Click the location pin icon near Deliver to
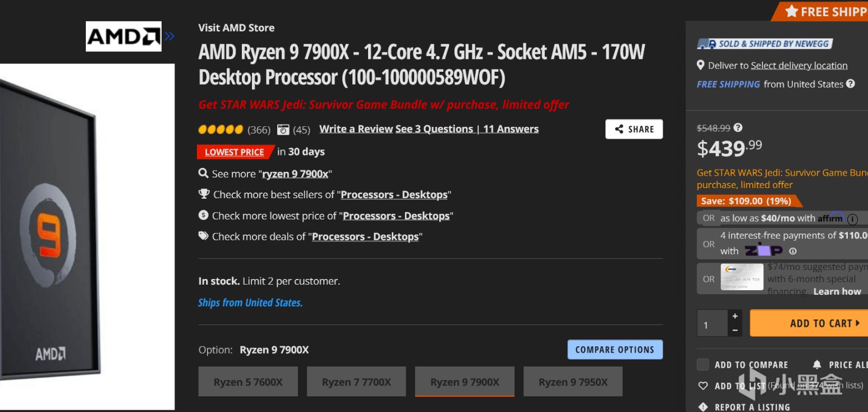Screen dimensions: 868x412 coord(700,66)
